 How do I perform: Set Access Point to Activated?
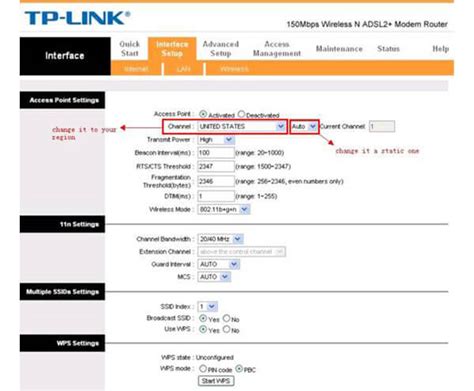[203, 114]
